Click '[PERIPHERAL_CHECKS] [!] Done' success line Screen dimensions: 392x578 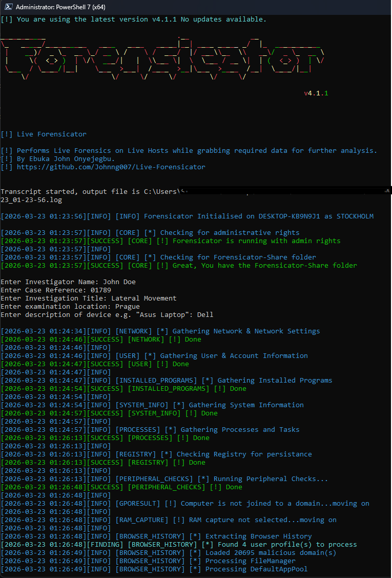(x=121, y=487)
